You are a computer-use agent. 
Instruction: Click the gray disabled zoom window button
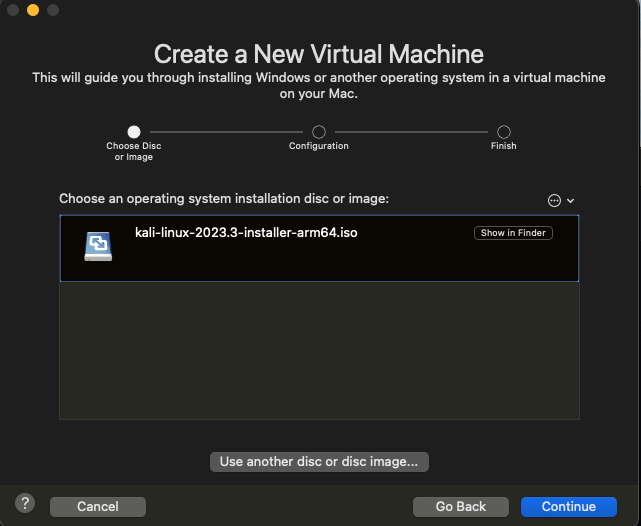click(53, 10)
